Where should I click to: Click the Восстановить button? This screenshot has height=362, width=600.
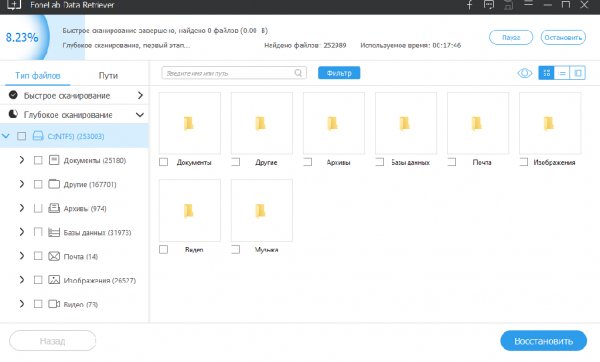(543, 341)
